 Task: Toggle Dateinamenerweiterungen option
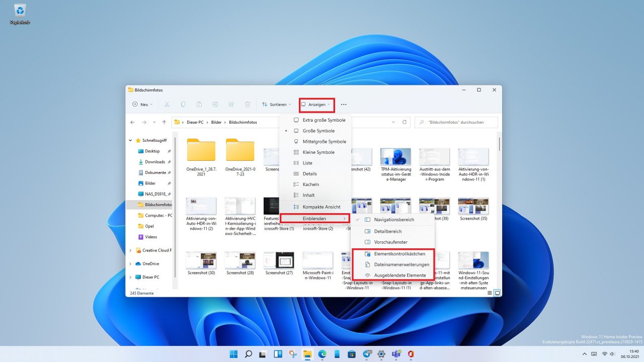[392, 264]
